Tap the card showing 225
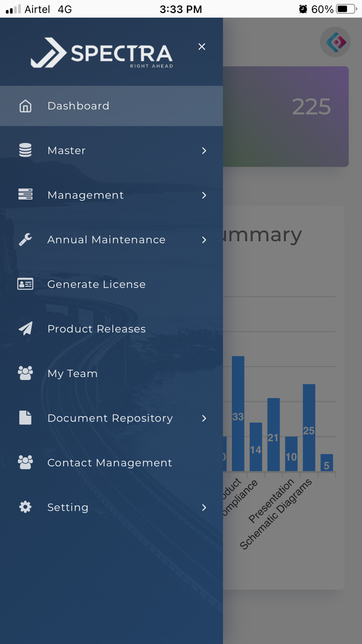The width and height of the screenshot is (362, 644). 285,116
